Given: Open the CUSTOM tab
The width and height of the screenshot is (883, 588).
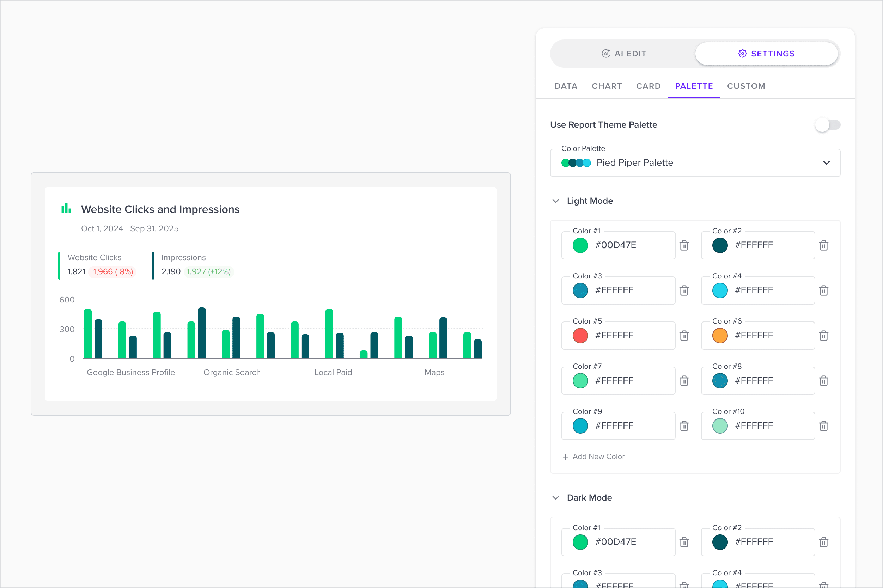Looking at the screenshot, I should pos(746,86).
